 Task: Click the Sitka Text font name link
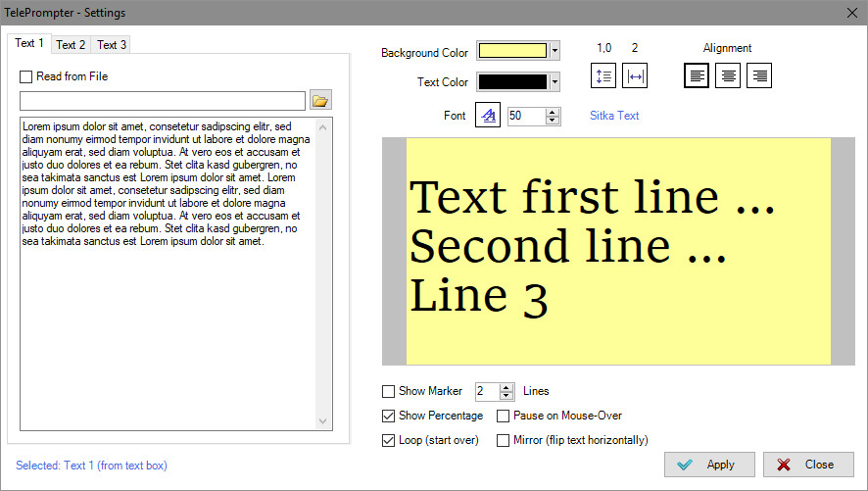[614, 115]
